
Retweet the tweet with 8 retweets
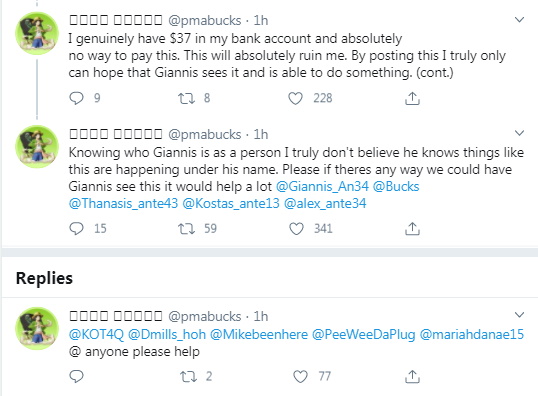[x=186, y=98]
